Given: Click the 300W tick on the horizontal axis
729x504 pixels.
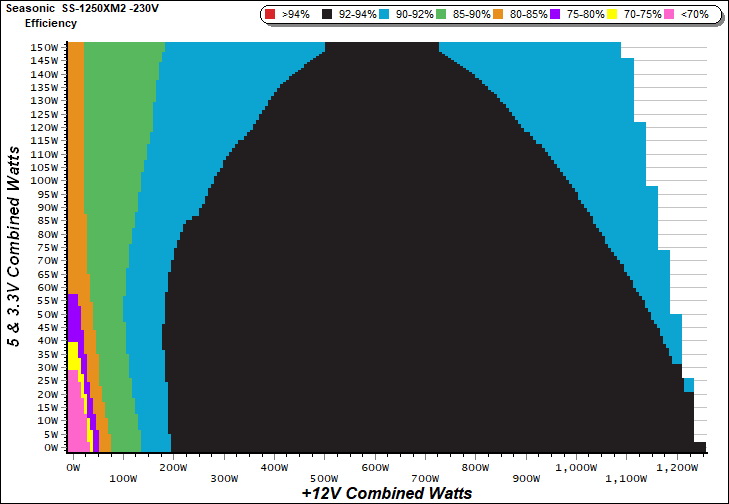Looking at the screenshot, I should 224,479.
